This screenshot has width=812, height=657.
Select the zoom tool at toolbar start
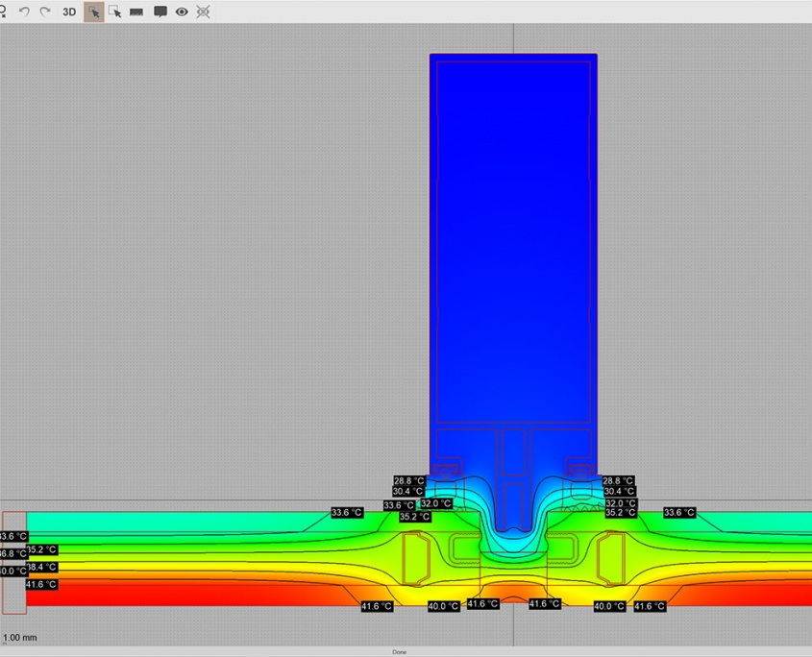pos(4,12)
